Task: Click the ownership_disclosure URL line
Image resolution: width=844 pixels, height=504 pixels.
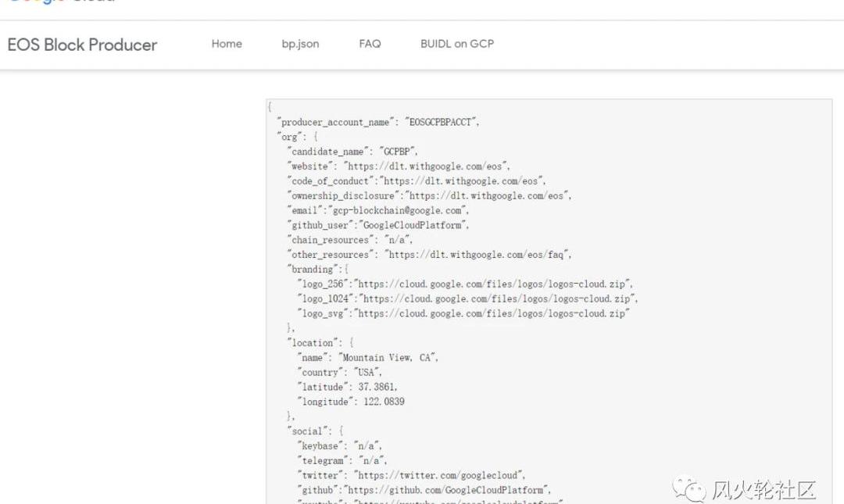Action: [x=429, y=196]
